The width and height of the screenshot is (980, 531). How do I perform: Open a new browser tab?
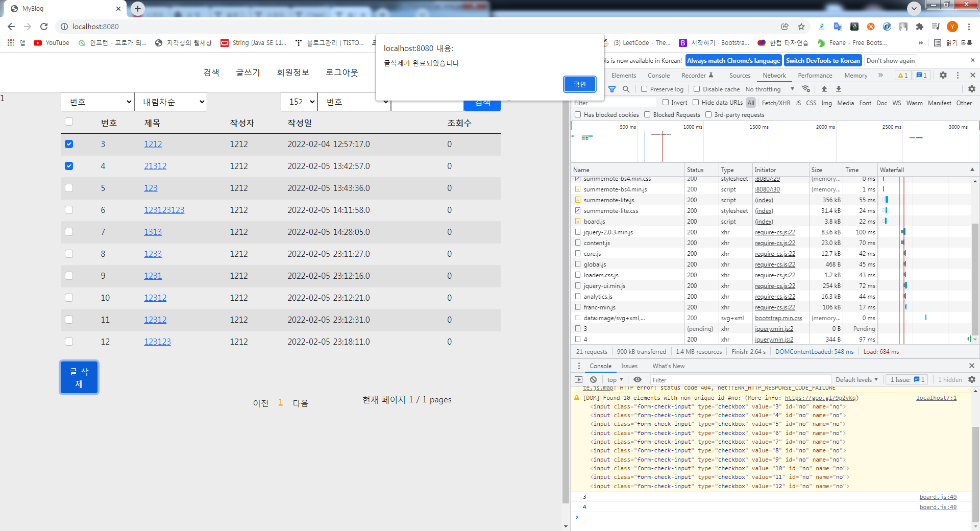138,9
